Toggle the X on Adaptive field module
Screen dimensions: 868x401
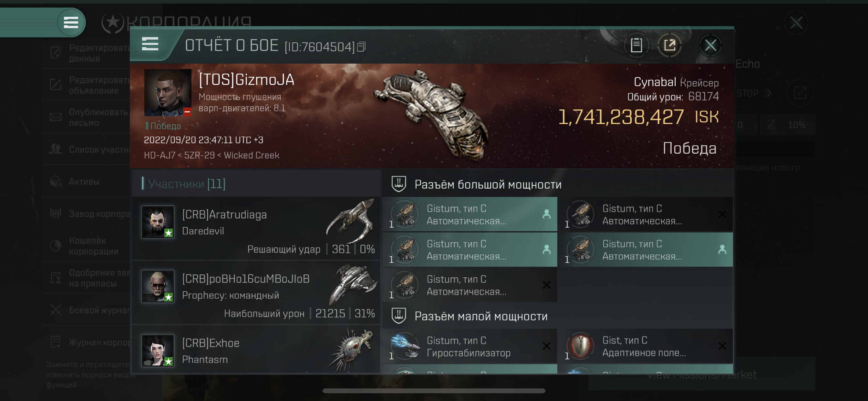pos(722,346)
